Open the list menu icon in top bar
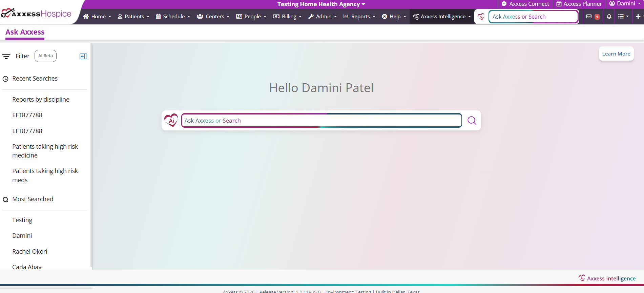The image size is (644, 293). pyautogui.click(x=623, y=17)
